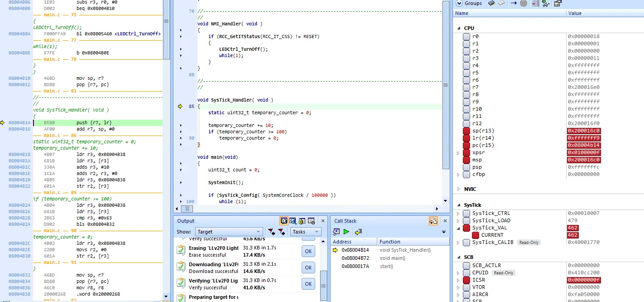Select the start() call stack row
Screen dimensions: 644x302
click(x=390, y=266)
